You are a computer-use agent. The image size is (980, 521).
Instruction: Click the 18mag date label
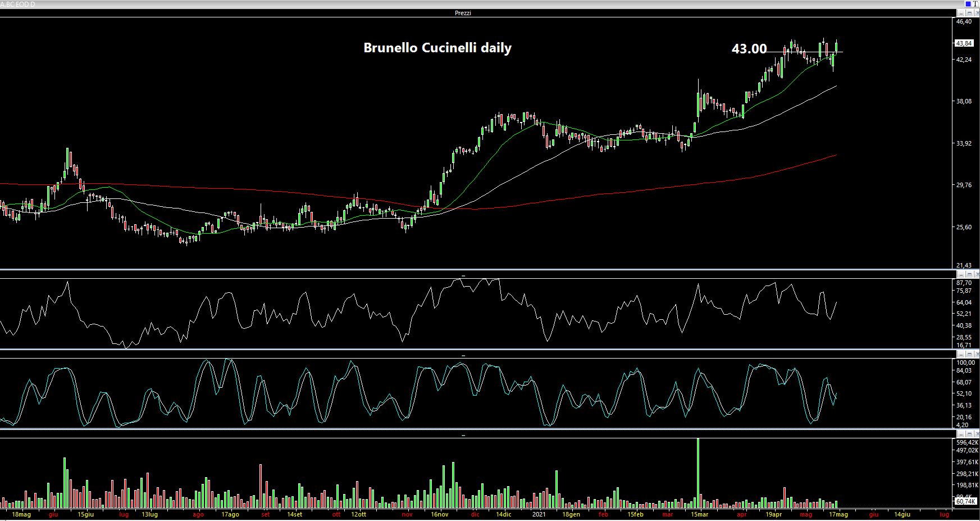pos(21,514)
